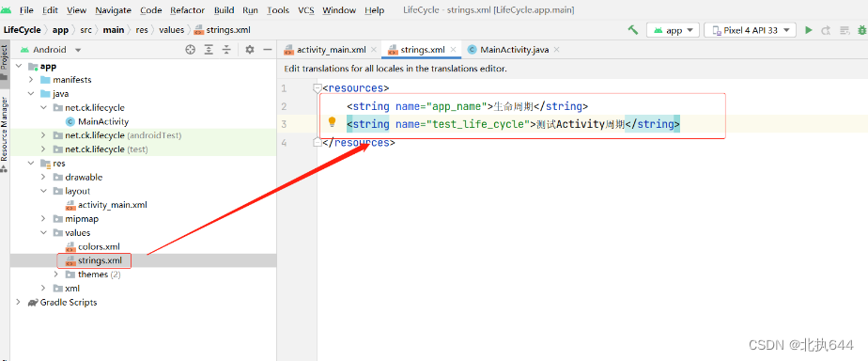Click Select Opened File target icon
The width and height of the screenshot is (868, 361).
pos(191,49)
